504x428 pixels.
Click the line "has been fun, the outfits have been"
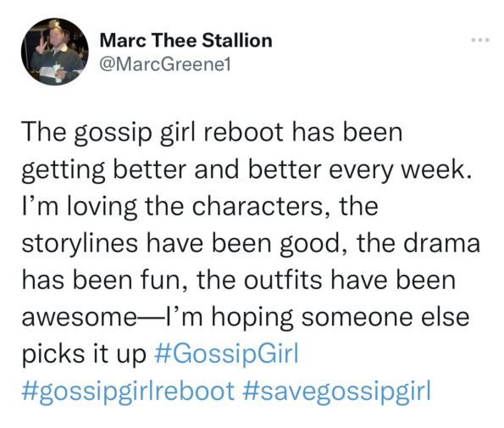coord(239,280)
